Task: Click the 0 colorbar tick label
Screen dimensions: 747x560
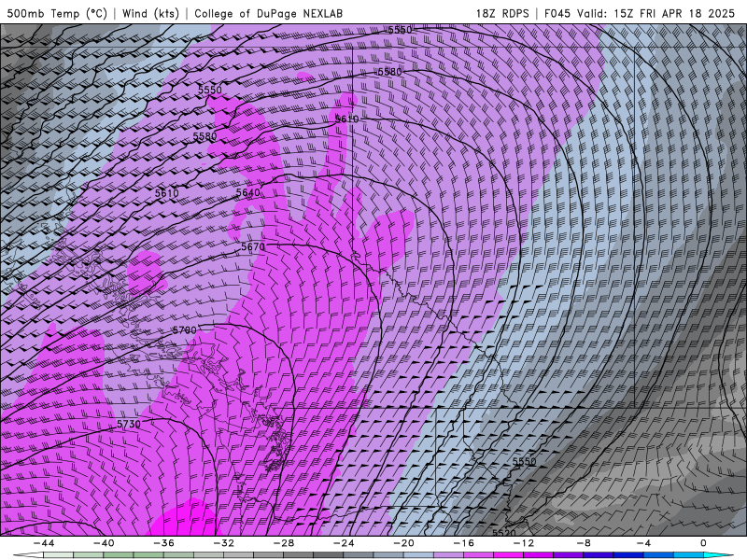Action: (x=704, y=543)
